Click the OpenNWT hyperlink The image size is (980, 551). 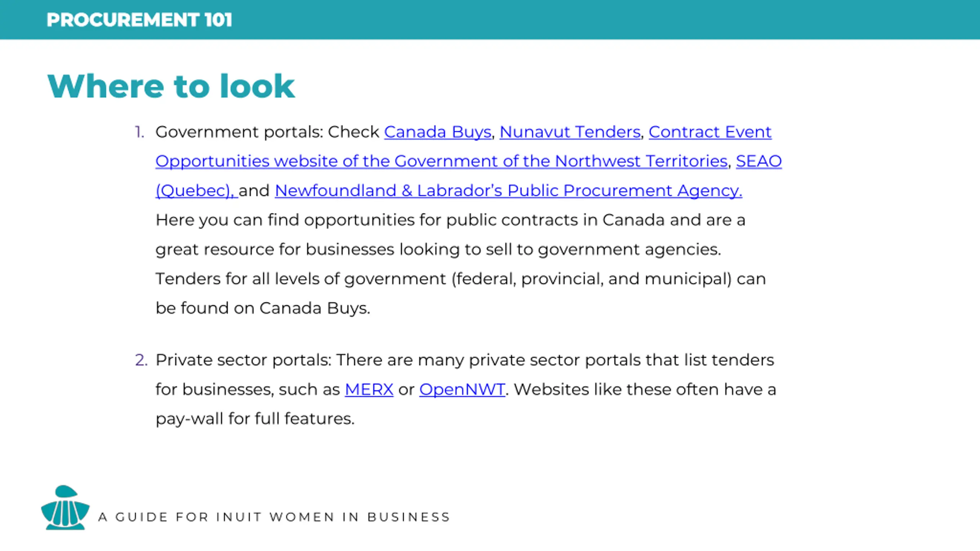point(462,390)
